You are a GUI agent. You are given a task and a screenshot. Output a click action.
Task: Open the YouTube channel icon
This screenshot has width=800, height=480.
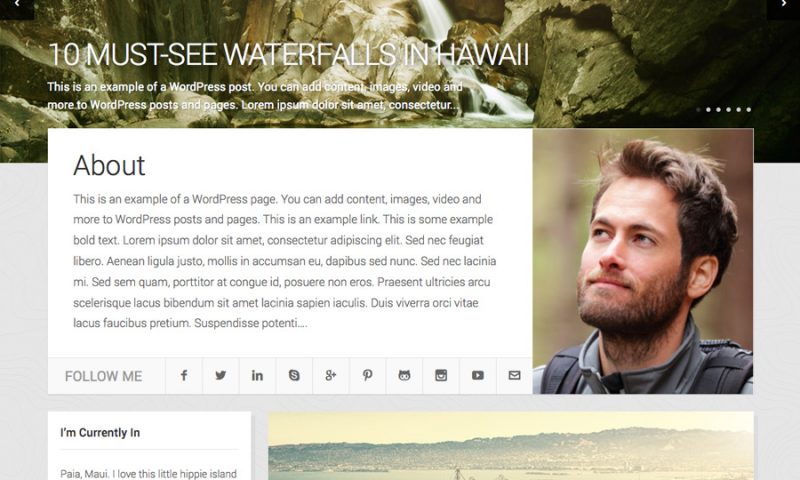(478, 376)
